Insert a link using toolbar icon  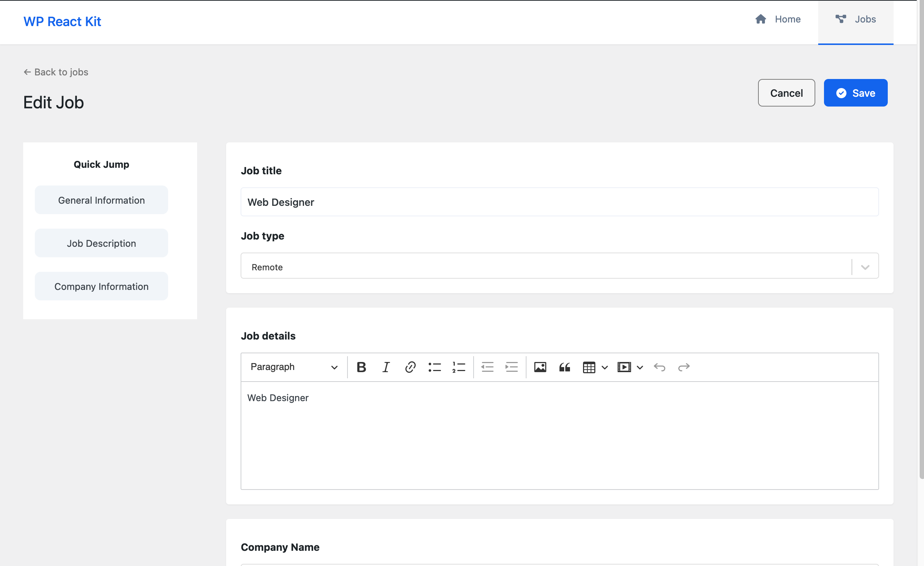coord(410,367)
